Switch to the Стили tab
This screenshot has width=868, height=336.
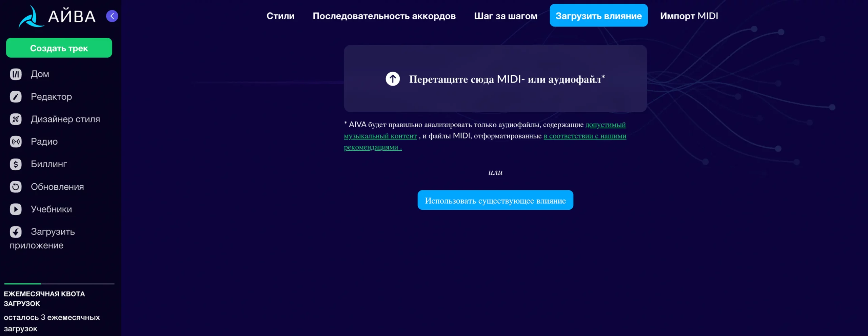(x=280, y=16)
